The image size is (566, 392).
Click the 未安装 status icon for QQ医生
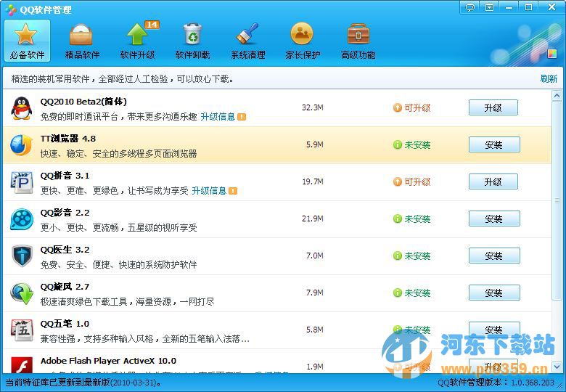point(397,256)
